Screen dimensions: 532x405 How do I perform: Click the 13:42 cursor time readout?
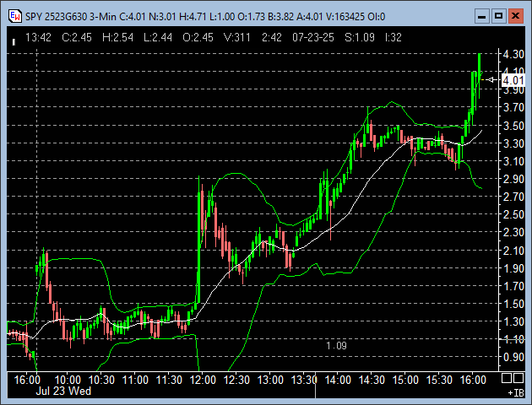(38, 37)
